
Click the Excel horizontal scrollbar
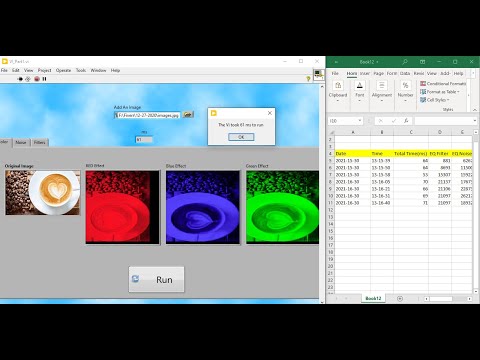(x=447, y=299)
